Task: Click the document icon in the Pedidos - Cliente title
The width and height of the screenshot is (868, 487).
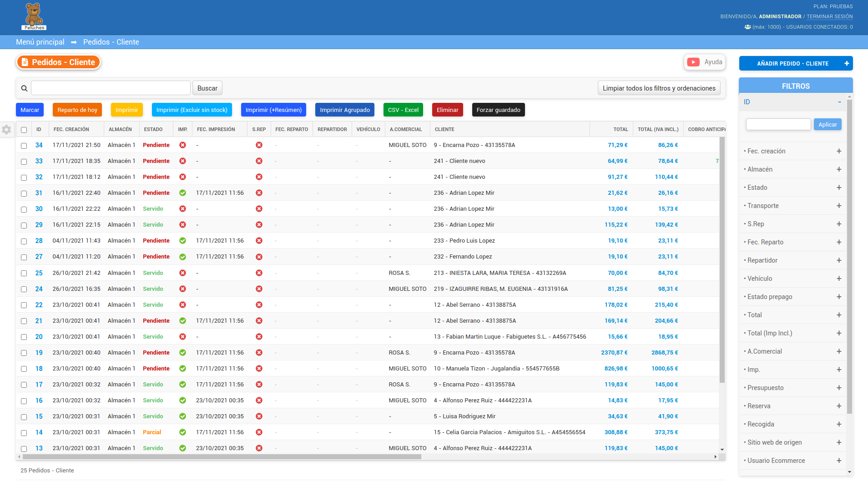Action: click(25, 62)
